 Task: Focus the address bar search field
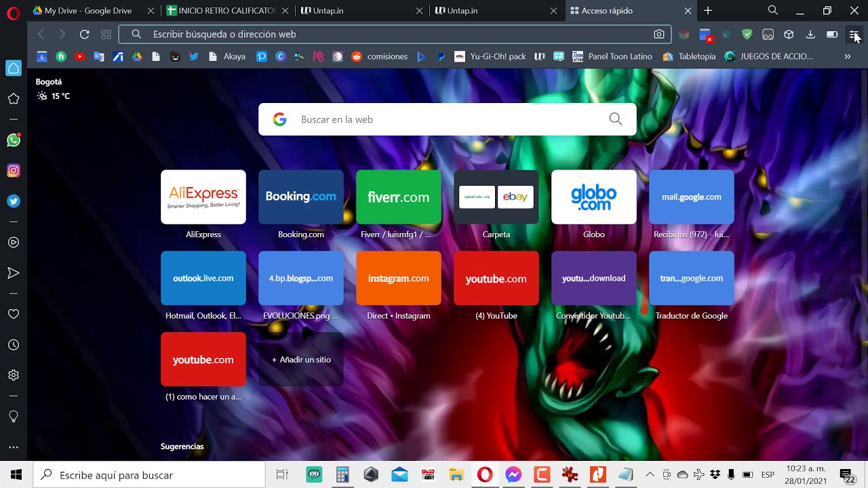pyautogui.click(x=395, y=34)
